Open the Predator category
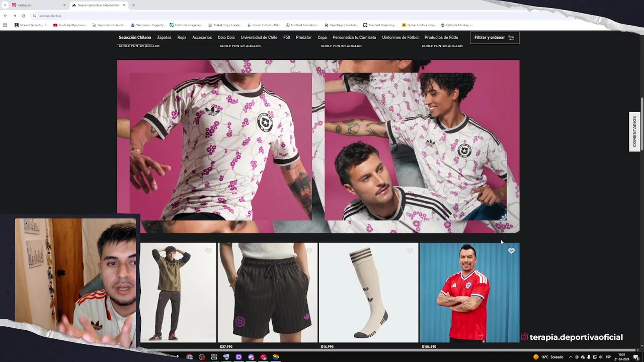Image resolution: width=644 pixels, height=362 pixels. 303,37
